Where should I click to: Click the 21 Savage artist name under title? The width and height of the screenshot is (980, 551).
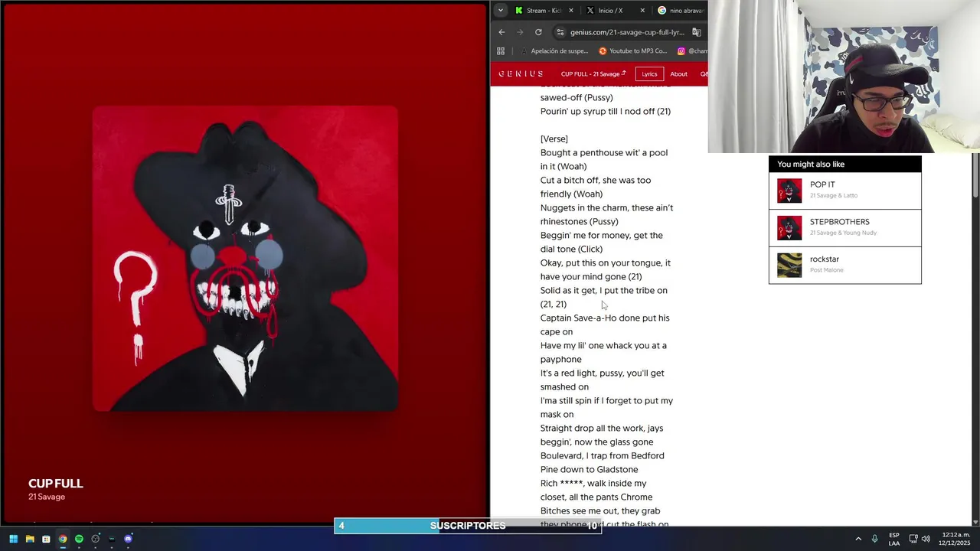47,497
